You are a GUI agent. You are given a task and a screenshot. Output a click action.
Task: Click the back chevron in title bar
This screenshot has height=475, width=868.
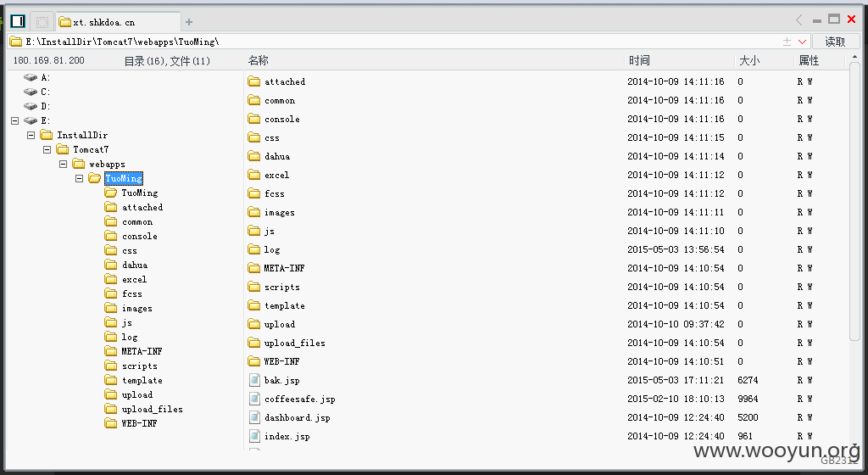(798, 20)
